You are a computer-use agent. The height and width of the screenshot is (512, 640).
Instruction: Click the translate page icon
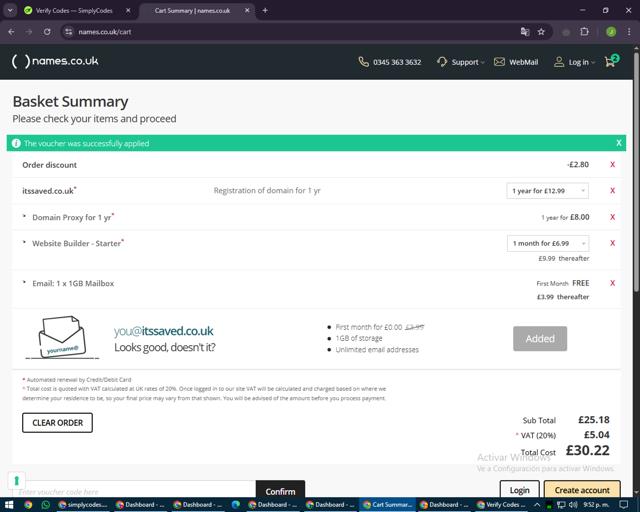point(525,31)
